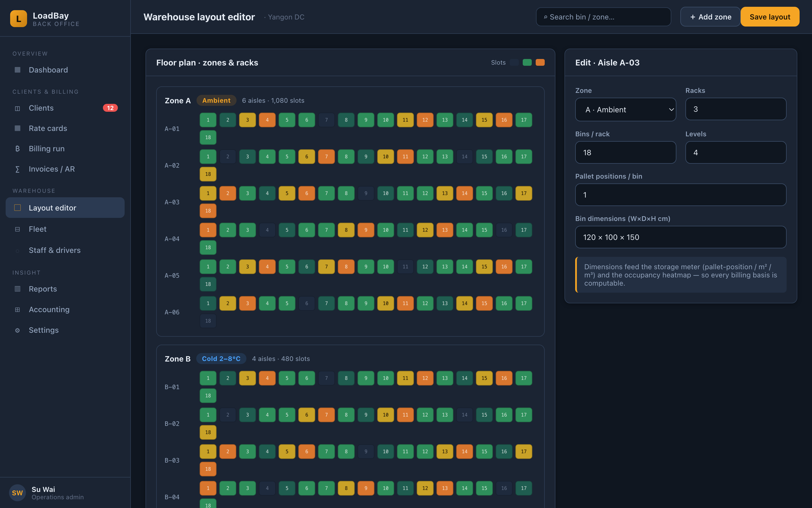Click the Zone B heading
This screenshot has width=812, height=508.
click(x=178, y=359)
